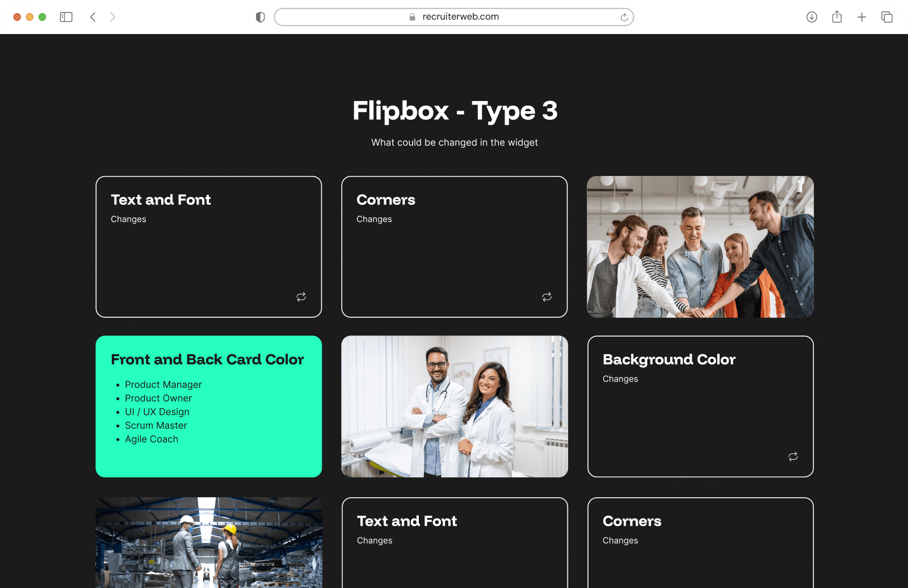This screenshot has height=588, width=908.
Task: Show tab overview icon
Action: click(x=886, y=17)
